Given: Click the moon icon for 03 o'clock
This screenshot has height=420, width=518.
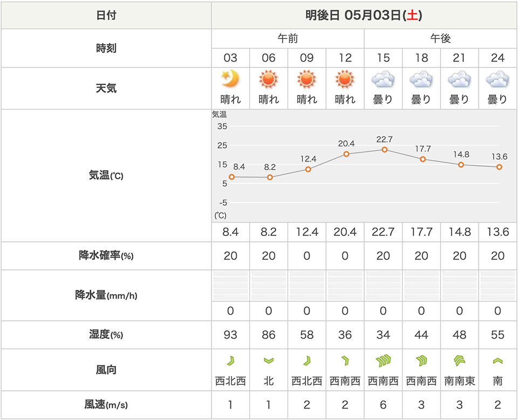Looking at the screenshot, I should [230, 79].
